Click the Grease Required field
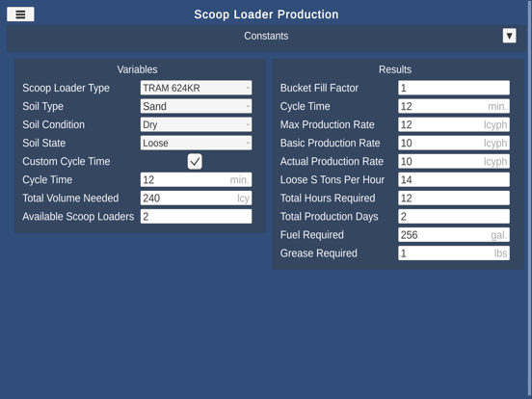 click(x=454, y=253)
